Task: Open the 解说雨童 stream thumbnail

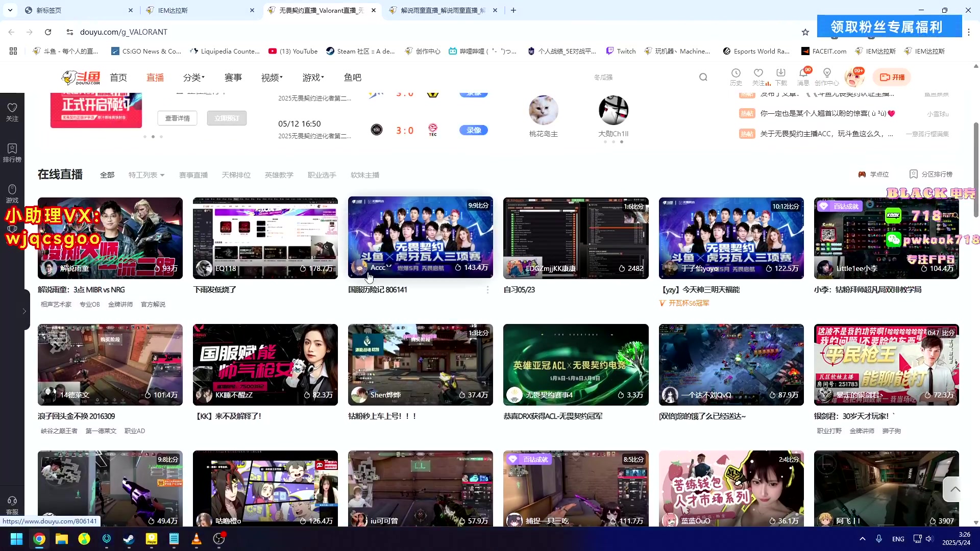Action: click(110, 238)
